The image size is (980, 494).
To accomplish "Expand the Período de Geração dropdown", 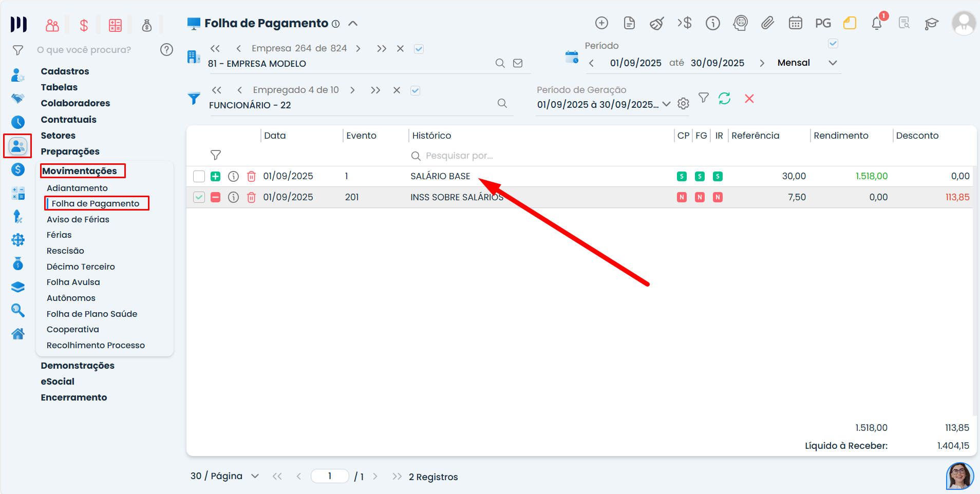I will pyautogui.click(x=666, y=104).
